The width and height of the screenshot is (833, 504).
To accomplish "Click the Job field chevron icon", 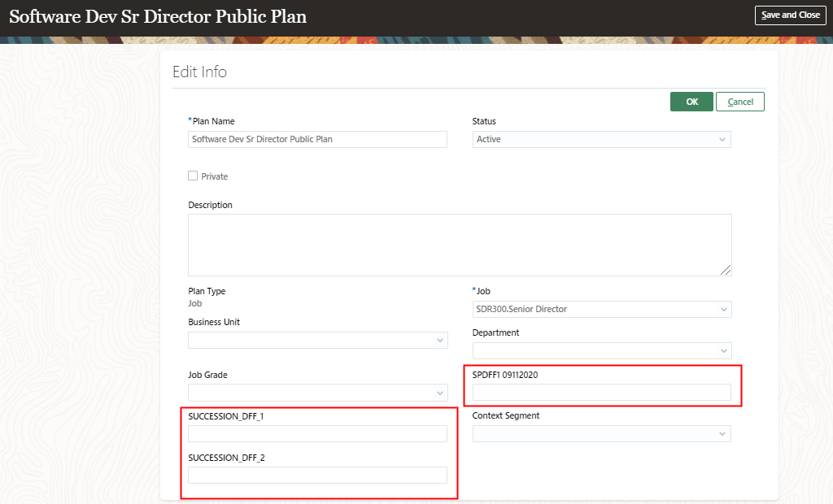I will click(x=722, y=309).
